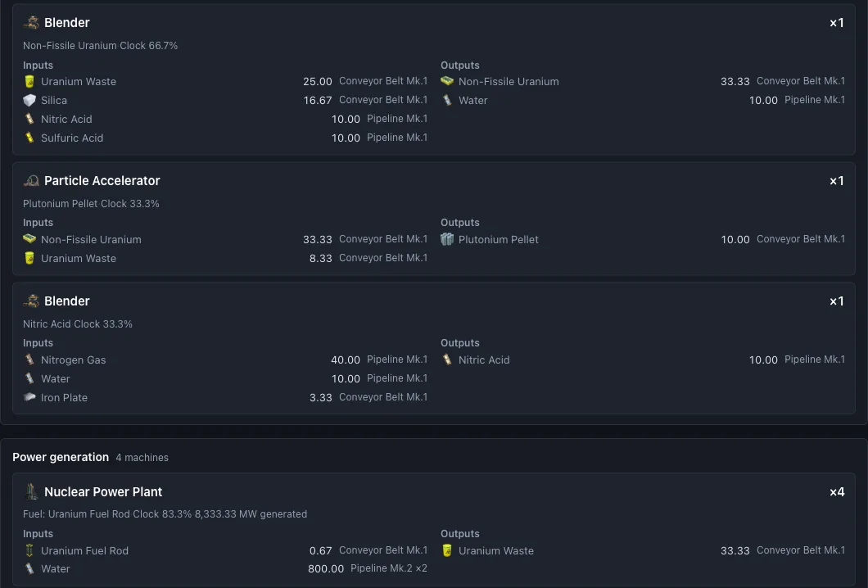Click the Nitrogen Gas input icon
The height and width of the screenshot is (588, 868).
pos(30,360)
